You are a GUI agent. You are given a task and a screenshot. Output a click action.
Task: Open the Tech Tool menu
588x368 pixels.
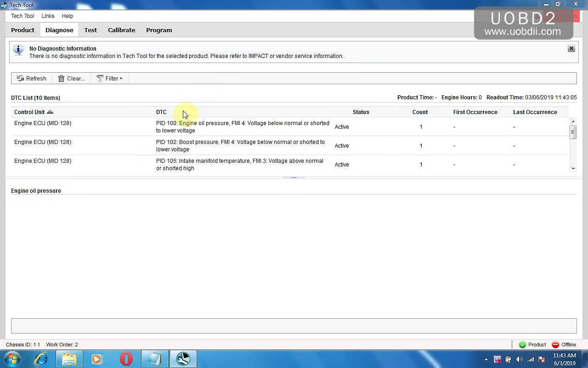coord(23,16)
